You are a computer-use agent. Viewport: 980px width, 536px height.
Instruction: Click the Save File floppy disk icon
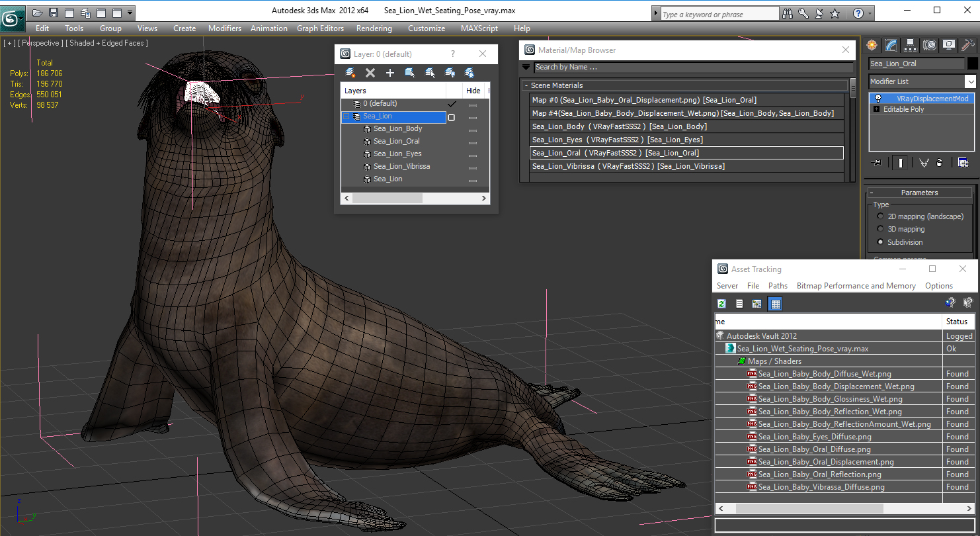[x=54, y=13]
